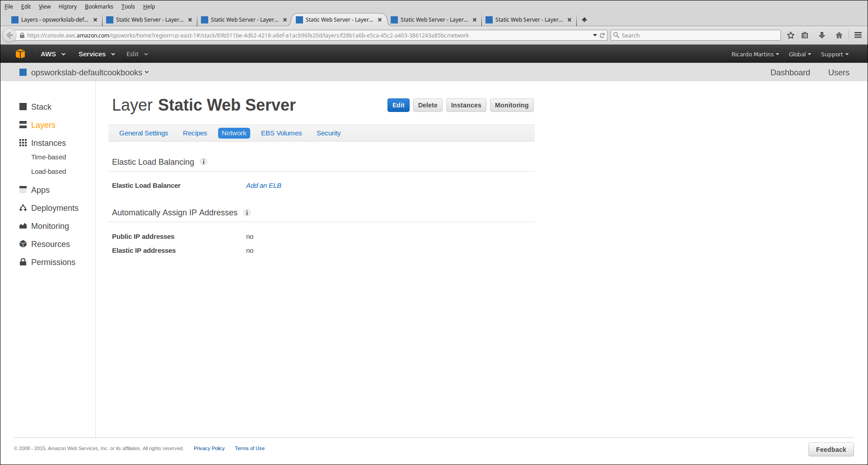
Task: Open the new tab plus button
Action: (584, 20)
